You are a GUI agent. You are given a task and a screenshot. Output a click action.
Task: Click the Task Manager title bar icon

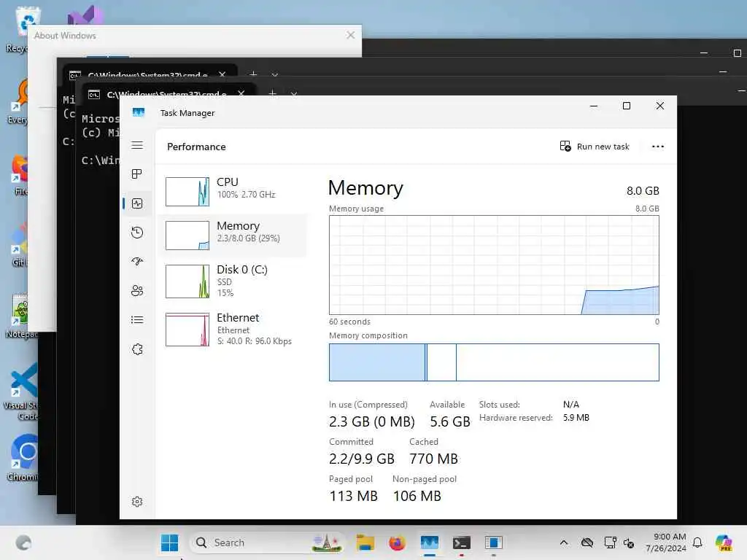[x=138, y=112]
